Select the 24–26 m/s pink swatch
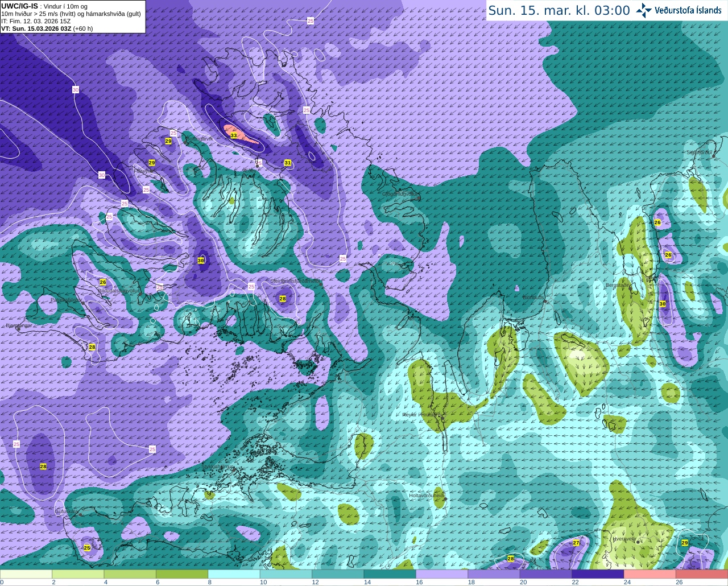728x586 pixels. [650, 574]
